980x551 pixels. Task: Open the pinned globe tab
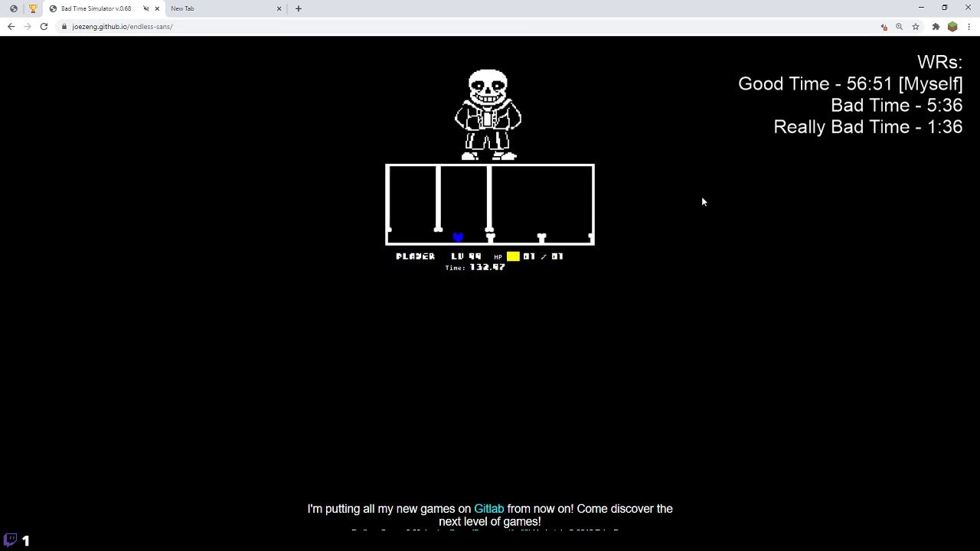click(x=13, y=8)
